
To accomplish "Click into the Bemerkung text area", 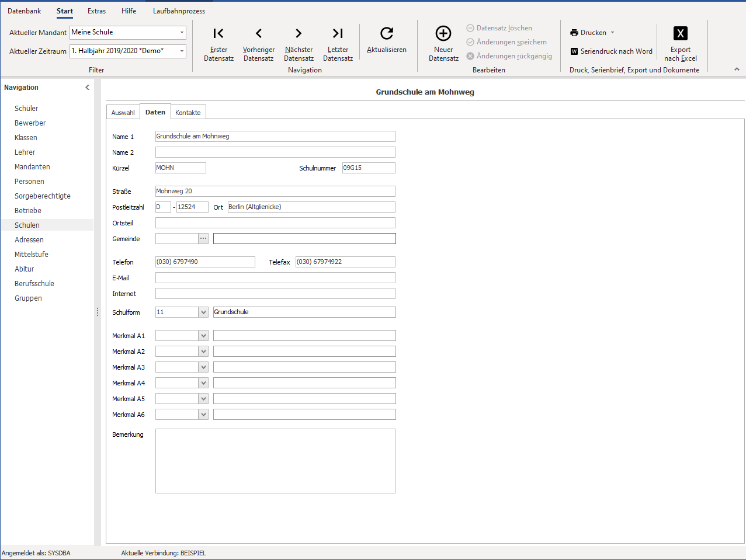I will 275,461.
